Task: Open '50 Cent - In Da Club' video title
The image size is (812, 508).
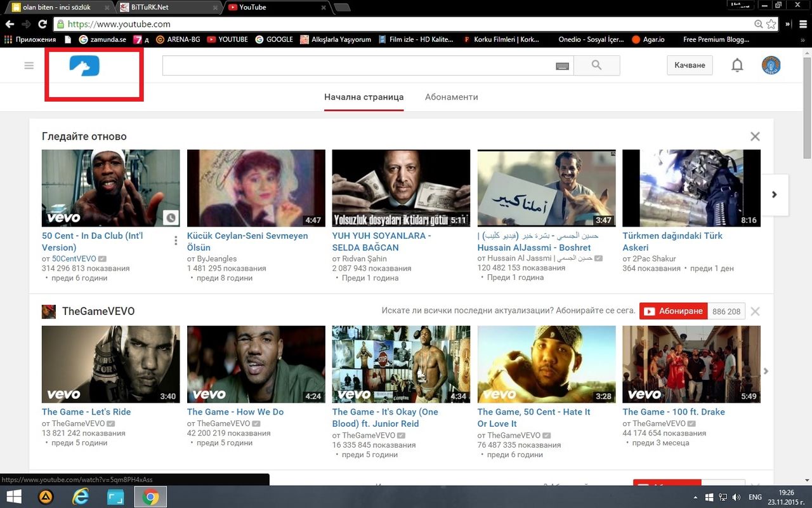Action: 93,241
